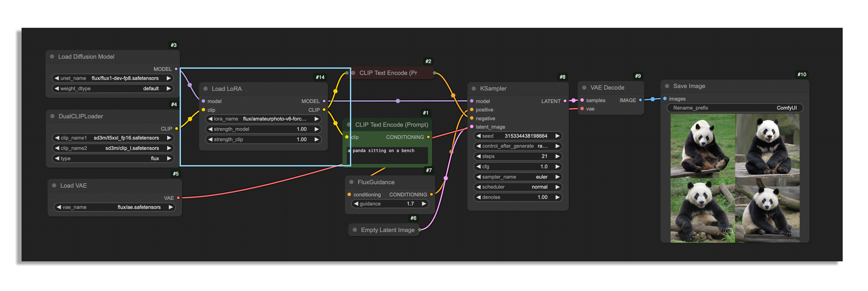Expand the CLIP Text Encode (Pr node dot
The image size is (868, 291).
pyautogui.click(x=353, y=73)
